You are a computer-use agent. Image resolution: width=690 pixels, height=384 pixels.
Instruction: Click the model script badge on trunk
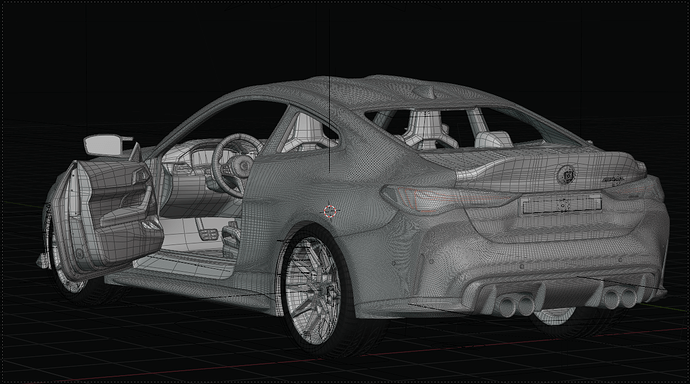tap(613, 179)
